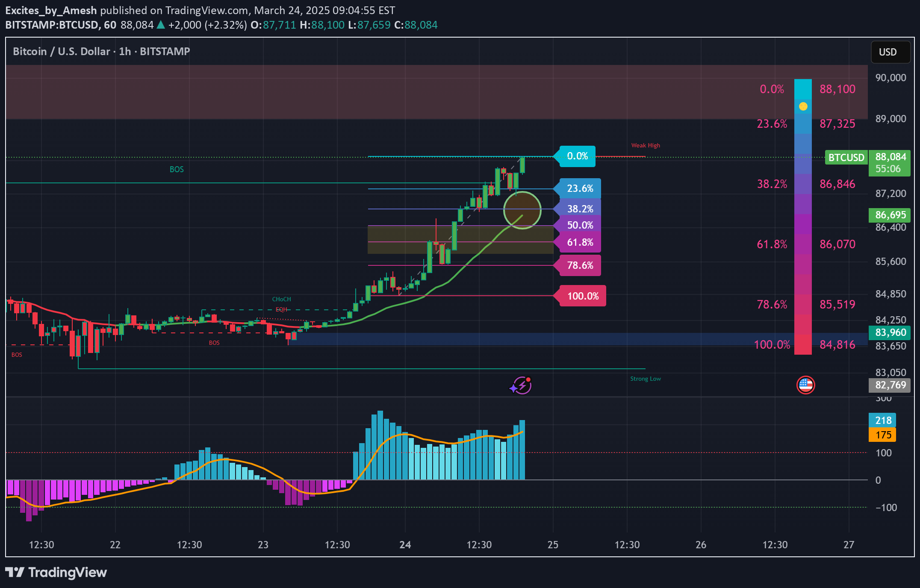Click the 89,000 price axis label
This screenshot has width=920, height=588.
(891, 119)
